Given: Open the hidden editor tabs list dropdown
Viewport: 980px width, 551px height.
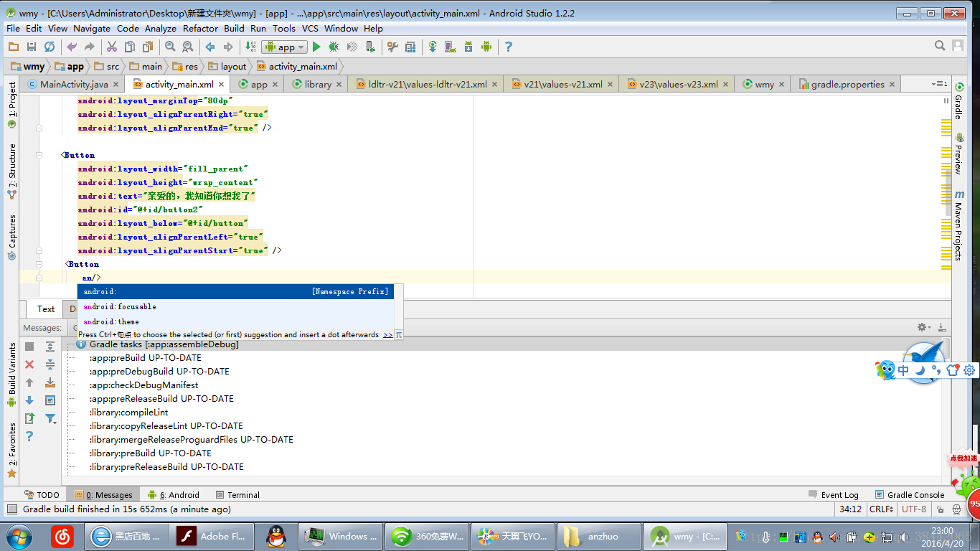Looking at the screenshot, I should (x=940, y=85).
